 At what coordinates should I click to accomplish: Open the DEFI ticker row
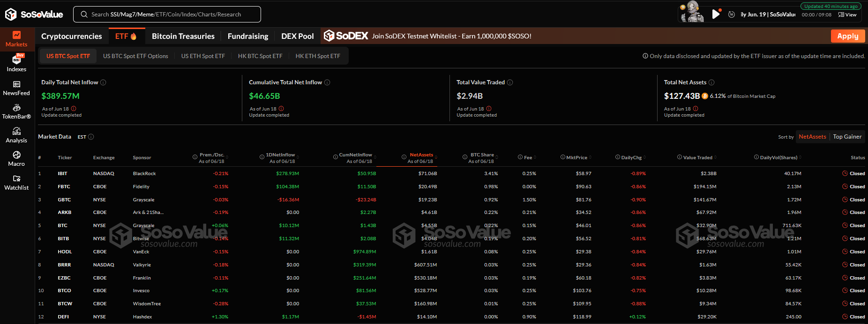pos(452,317)
